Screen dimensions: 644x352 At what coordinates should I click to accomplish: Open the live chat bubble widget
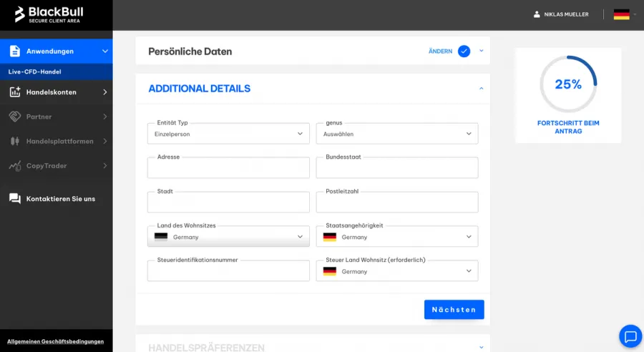[630, 336]
